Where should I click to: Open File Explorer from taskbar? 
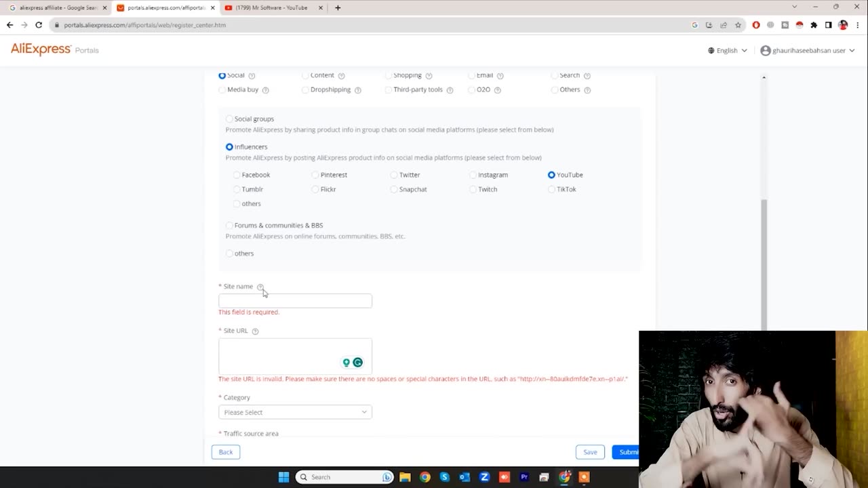[405, 477]
